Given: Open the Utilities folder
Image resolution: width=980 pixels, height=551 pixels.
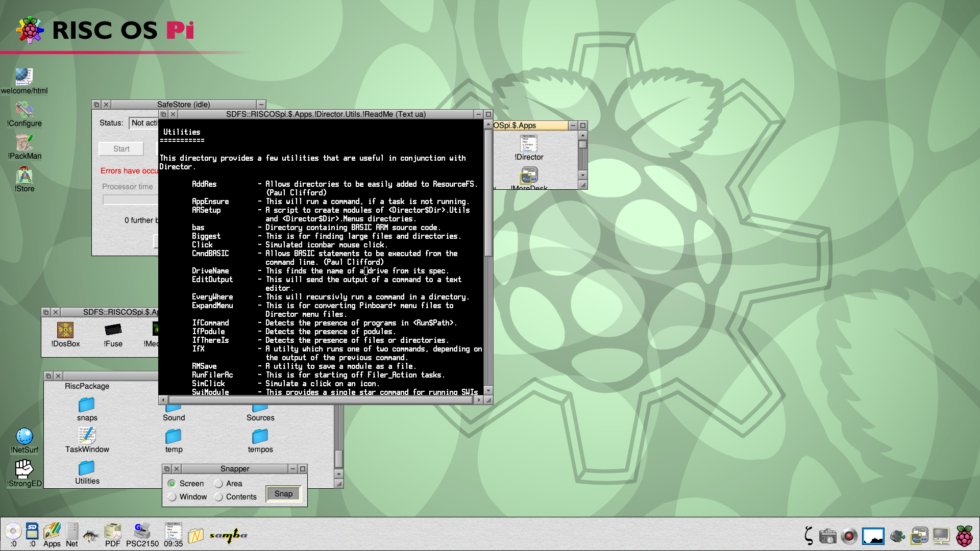Looking at the screenshot, I should click(x=87, y=472).
